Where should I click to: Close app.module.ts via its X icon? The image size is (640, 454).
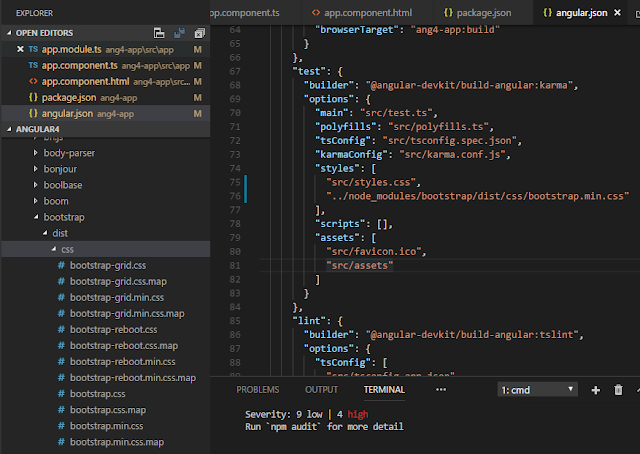pyautogui.click(x=20, y=49)
